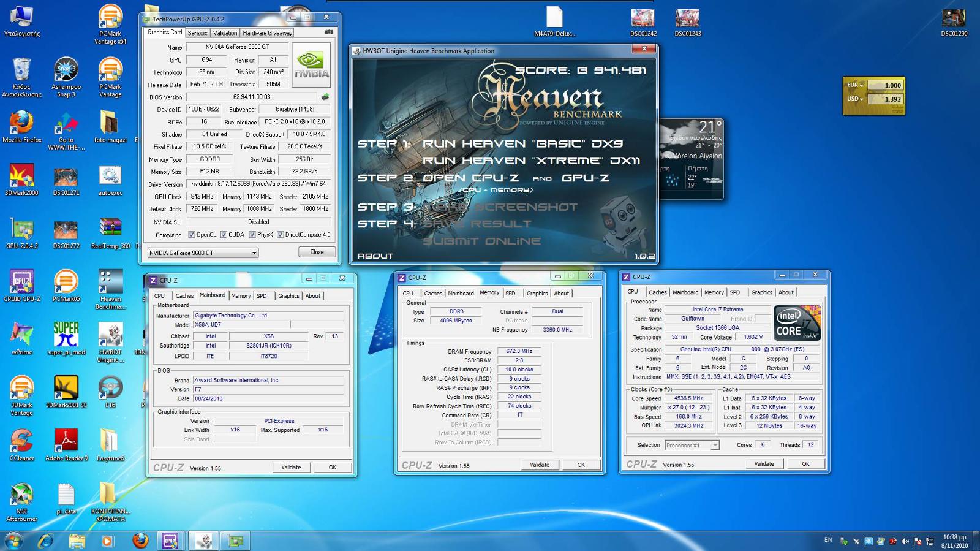980x551 pixels.
Task: Toggle the DirectCompute 4.0 checkbox
Action: pyautogui.click(x=281, y=235)
